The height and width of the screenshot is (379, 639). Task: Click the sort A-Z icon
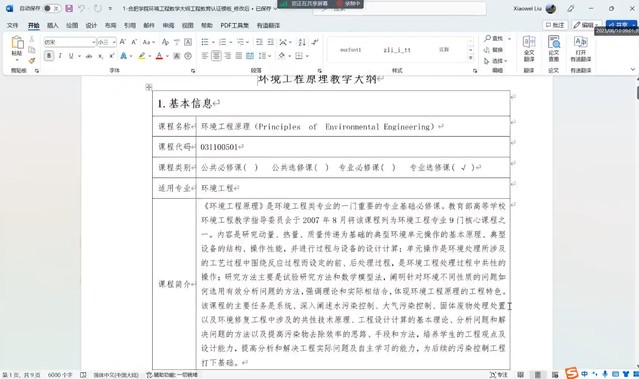pyautogui.click(x=302, y=42)
